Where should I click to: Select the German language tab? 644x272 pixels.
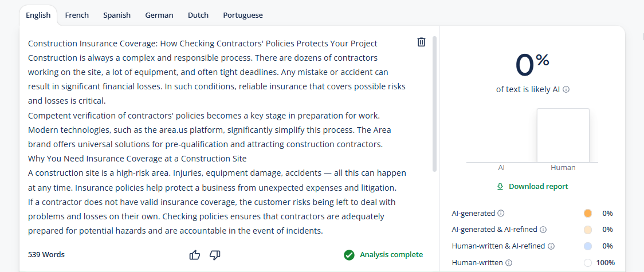[159, 15]
